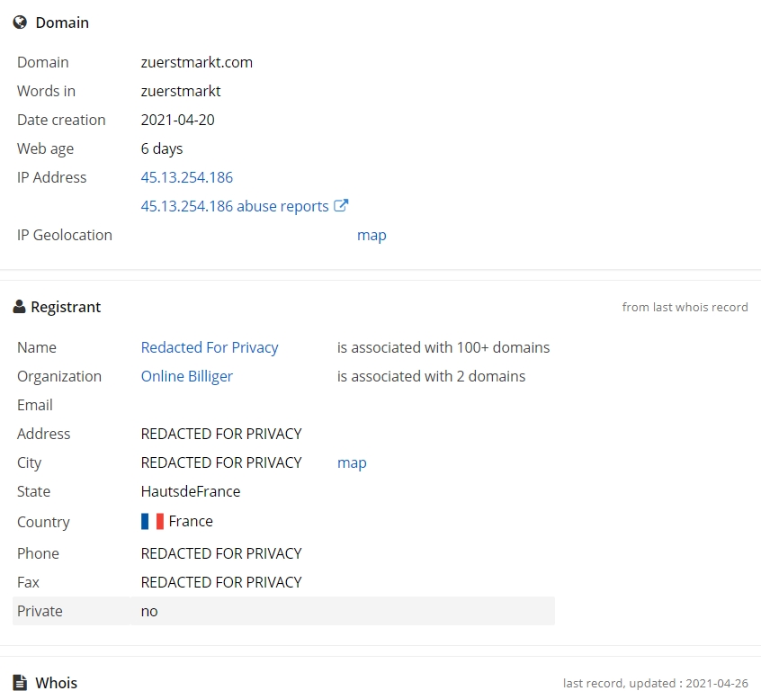Click the globe icon beside Domain heading

(x=20, y=22)
